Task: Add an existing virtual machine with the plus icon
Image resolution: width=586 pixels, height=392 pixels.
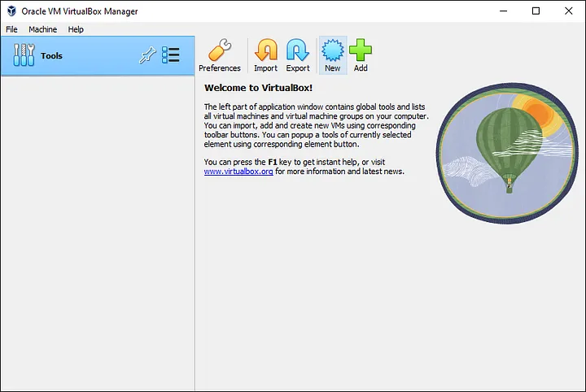Action: [361, 55]
